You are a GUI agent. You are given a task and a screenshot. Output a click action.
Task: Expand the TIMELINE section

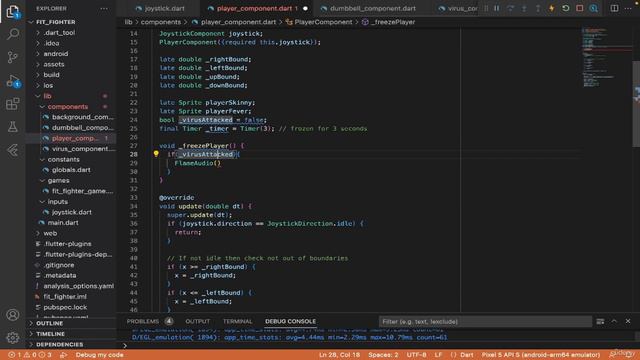click(51, 334)
